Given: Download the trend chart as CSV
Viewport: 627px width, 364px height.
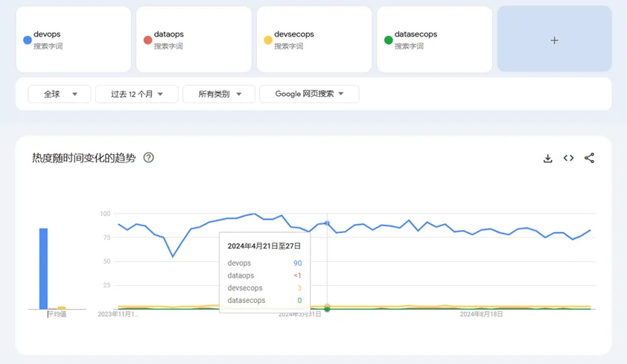Looking at the screenshot, I should pyautogui.click(x=548, y=158).
